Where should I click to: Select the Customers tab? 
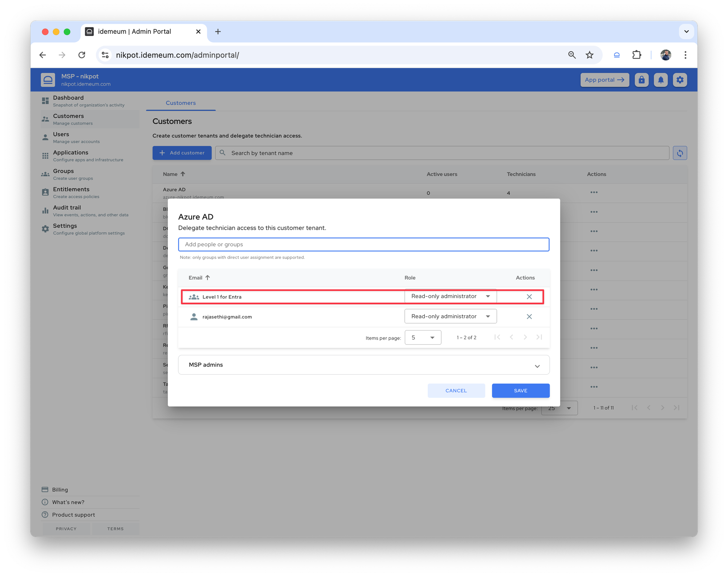(x=181, y=103)
